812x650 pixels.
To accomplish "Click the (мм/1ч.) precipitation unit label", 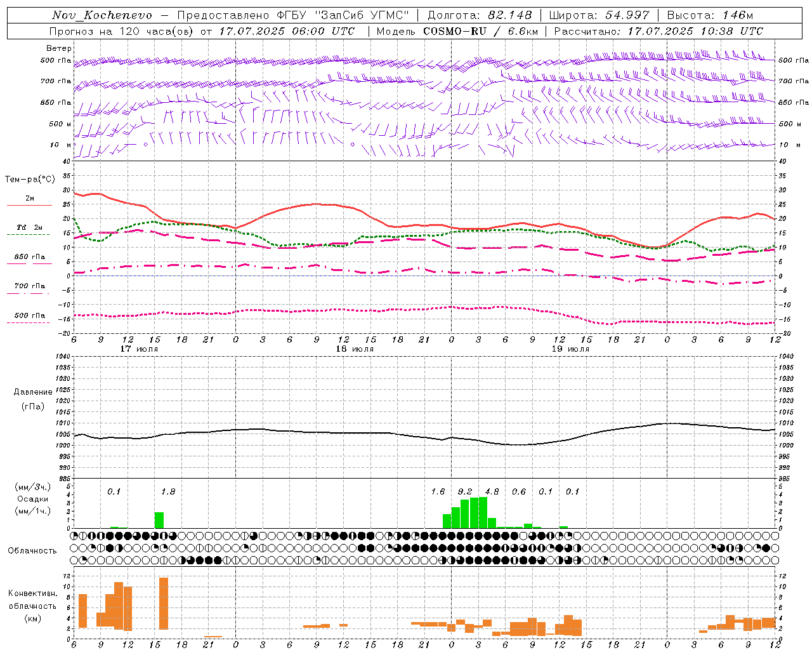I will coord(32,511).
